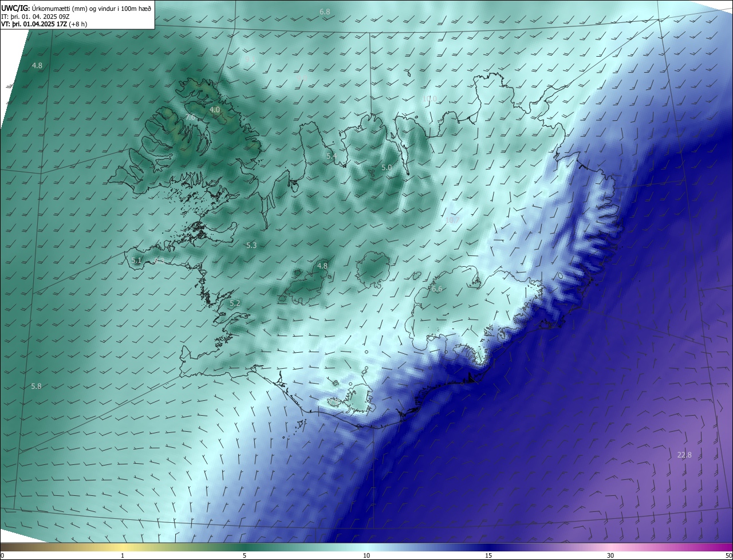Image resolution: width=733 pixels, height=560 pixels.
Task: Click the 10.0 value label on the map
Action: (x=429, y=98)
